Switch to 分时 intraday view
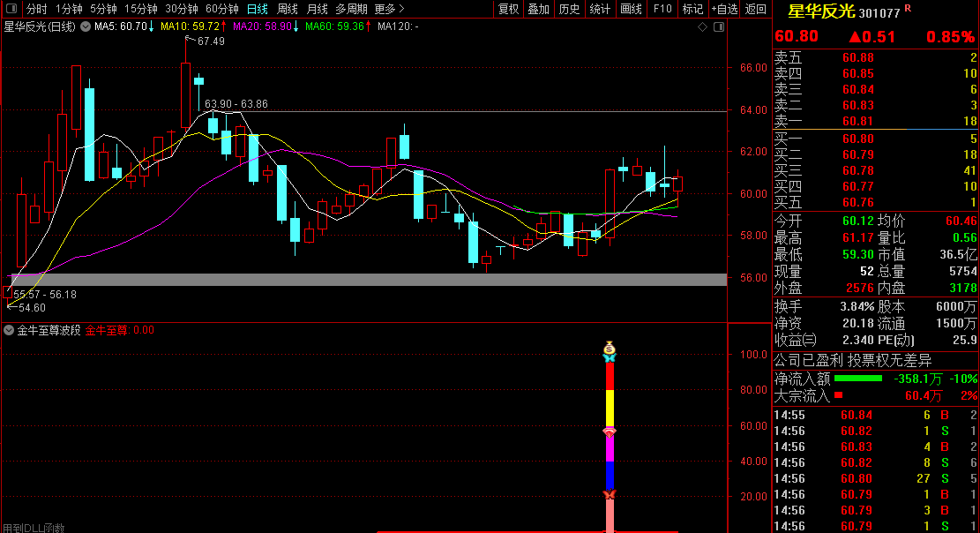 (x=36, y=9)
